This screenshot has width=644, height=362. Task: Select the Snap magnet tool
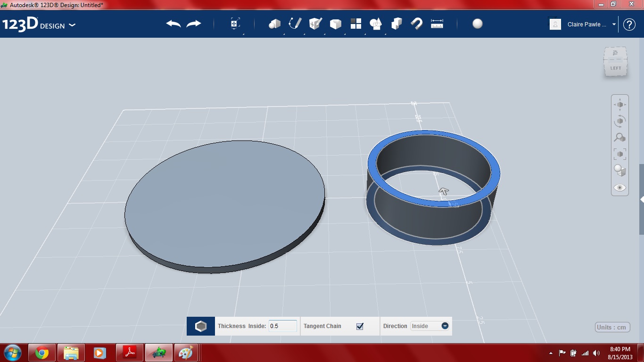(x=417, y=24)
